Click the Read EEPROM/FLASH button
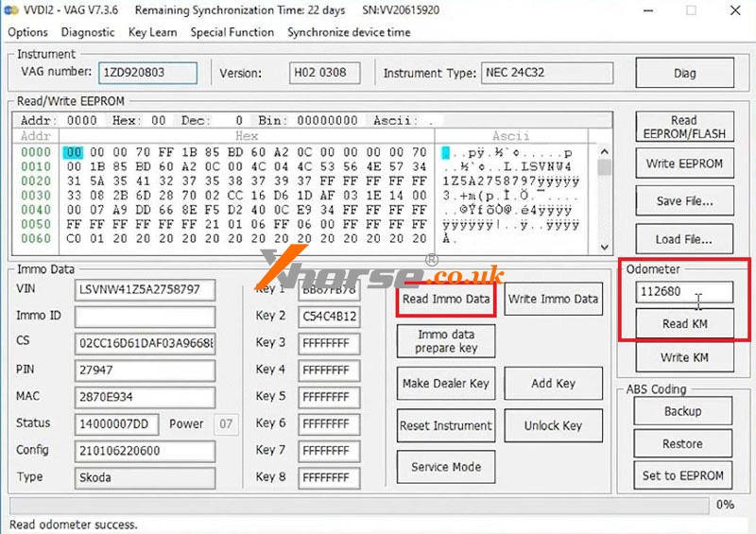Viewport: 756px width, 534px height. (684, 128)
